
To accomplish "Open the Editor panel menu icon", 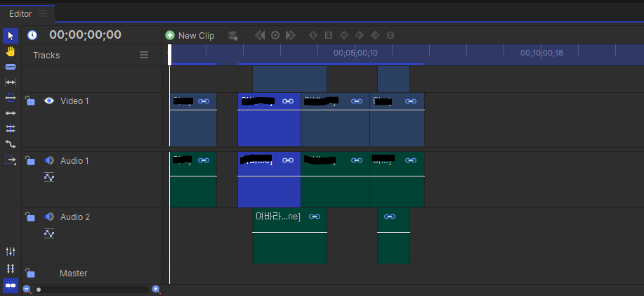I will 43,13.
